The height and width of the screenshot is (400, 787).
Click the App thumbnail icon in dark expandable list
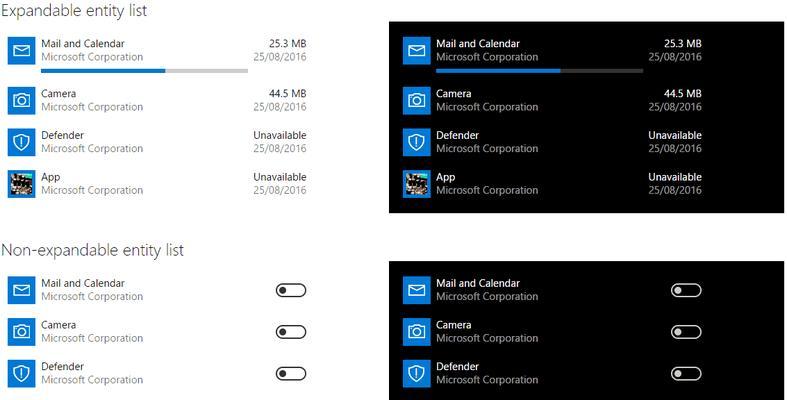[417, 184]
